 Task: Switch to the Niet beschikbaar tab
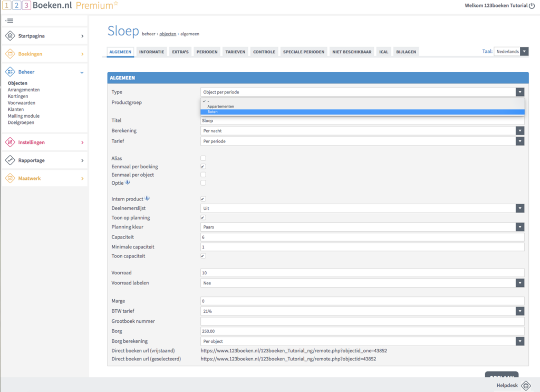[352, 52]
